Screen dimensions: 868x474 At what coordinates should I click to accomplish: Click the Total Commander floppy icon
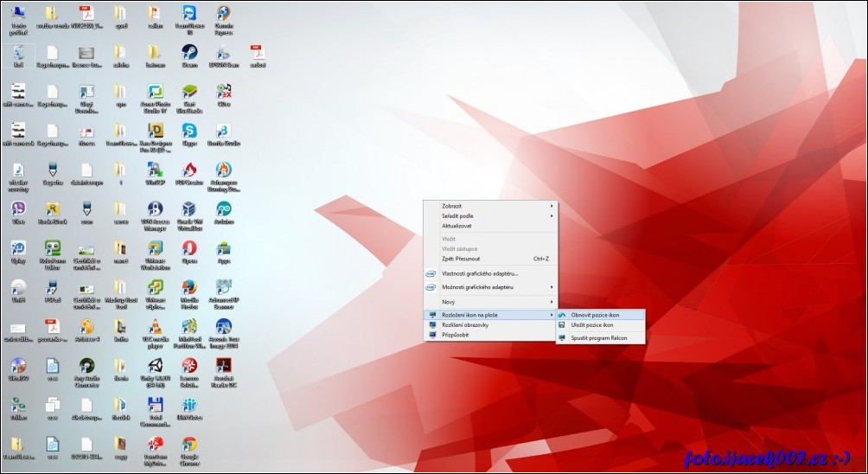click(x=156, y=405)
